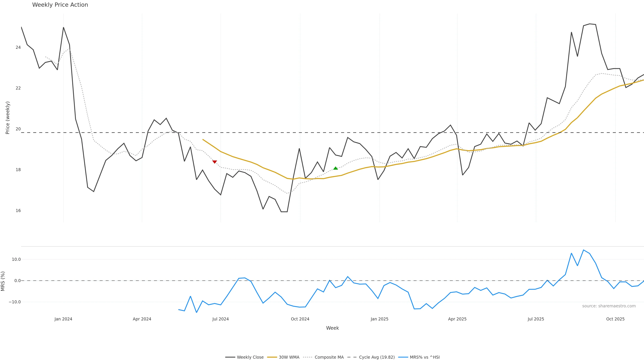The width and height of the screenshot is (644, 362).
Task: Click the Apr 2025 x-axis label
Action: [457, 319]
